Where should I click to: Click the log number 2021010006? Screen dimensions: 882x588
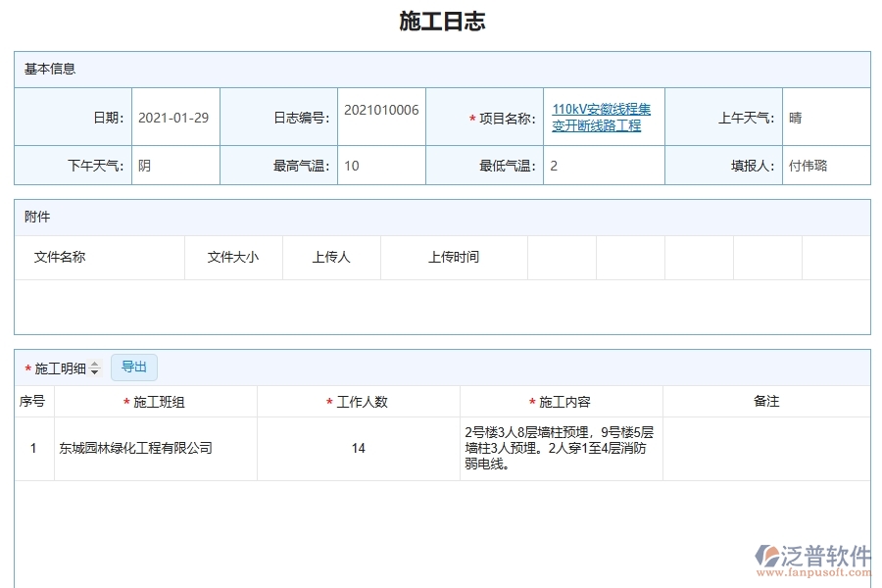pyautogui.click(x=381, y=115)
